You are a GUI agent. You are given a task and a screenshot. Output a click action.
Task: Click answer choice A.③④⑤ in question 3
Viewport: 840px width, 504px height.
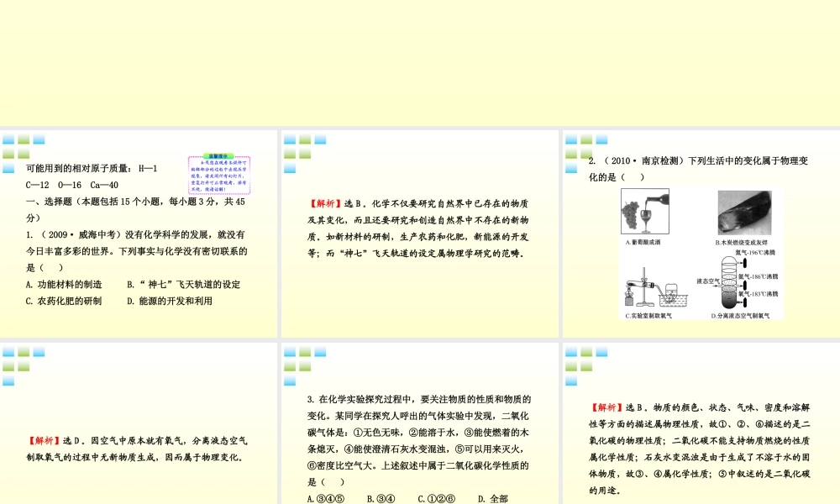(x=326, y=499)
